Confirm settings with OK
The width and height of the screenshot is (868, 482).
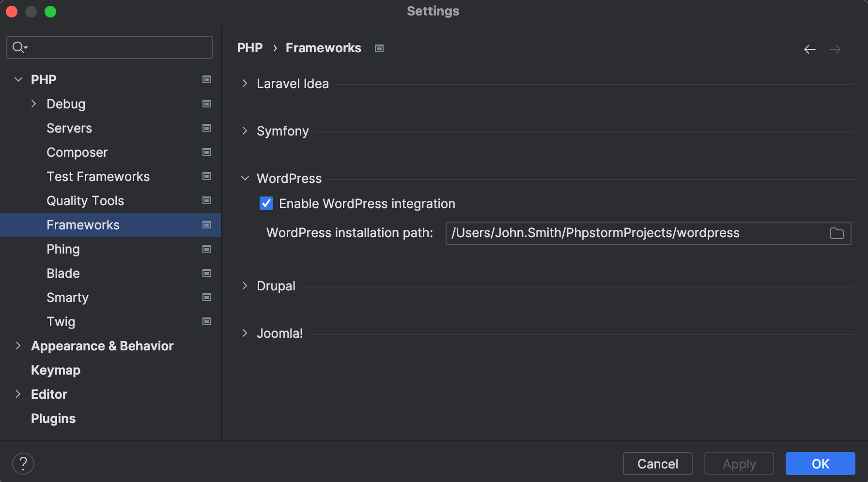820,464
